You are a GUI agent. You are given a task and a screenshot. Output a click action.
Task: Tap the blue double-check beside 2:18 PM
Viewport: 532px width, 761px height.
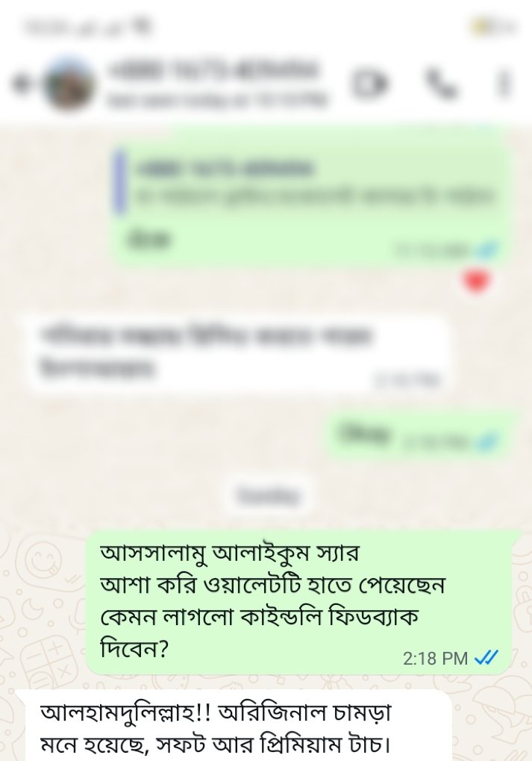486,658
